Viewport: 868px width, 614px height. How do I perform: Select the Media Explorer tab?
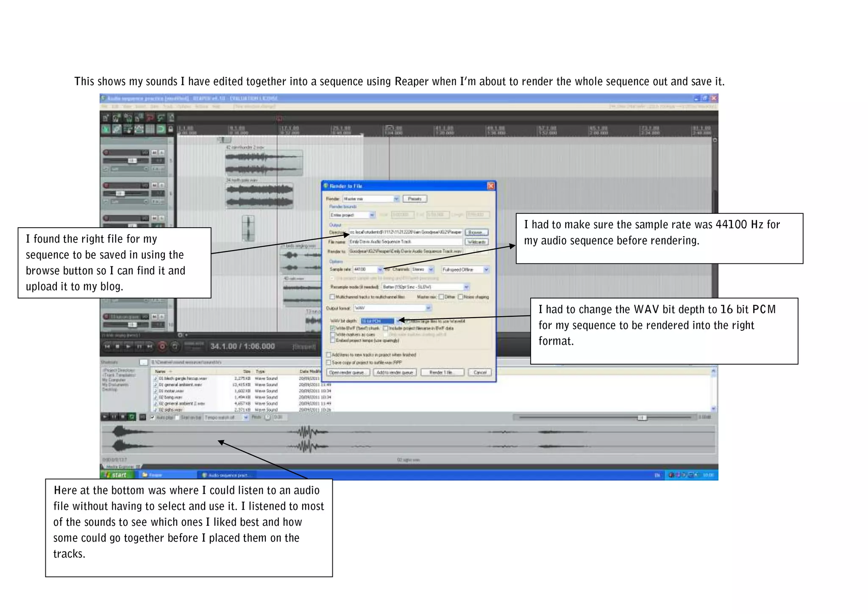coord(120,467)
